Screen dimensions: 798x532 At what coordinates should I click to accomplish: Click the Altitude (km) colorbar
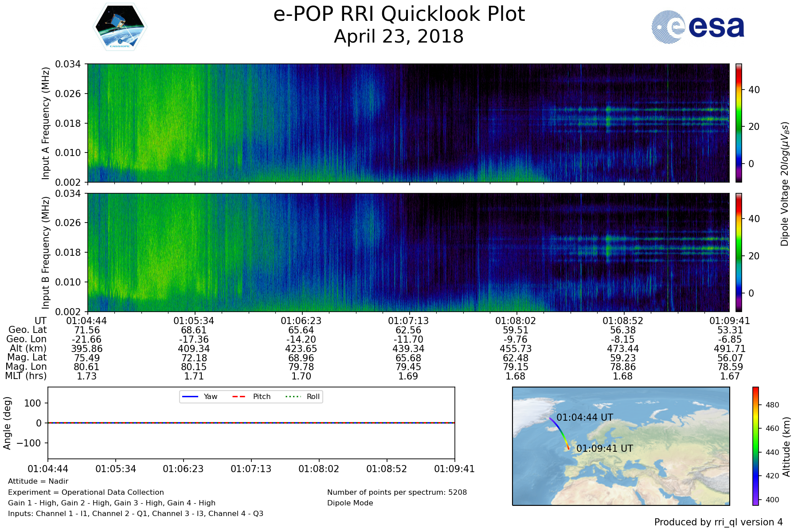tap(755, 446)
